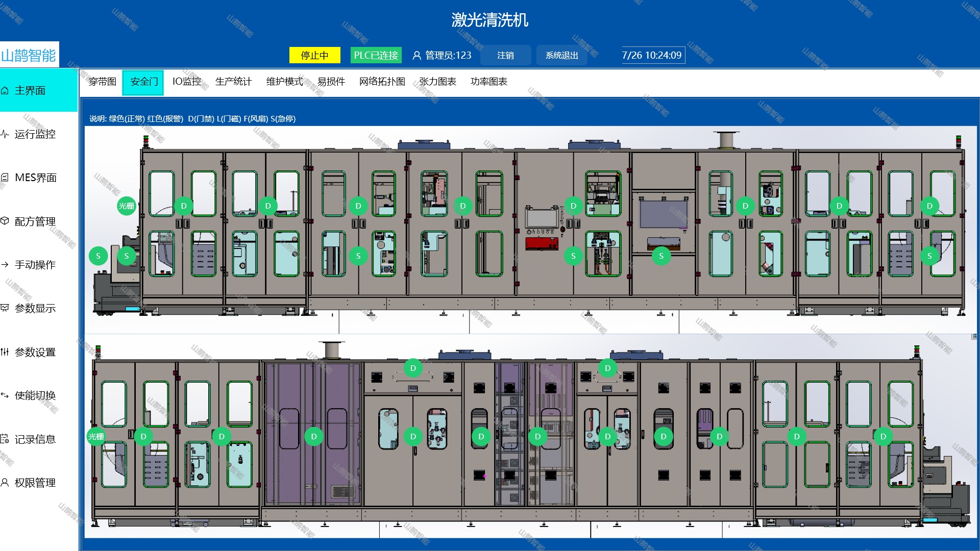980x551 pixels.
Task: Click the leftmost S emergency stop indicator
Action: coord(98,256)
